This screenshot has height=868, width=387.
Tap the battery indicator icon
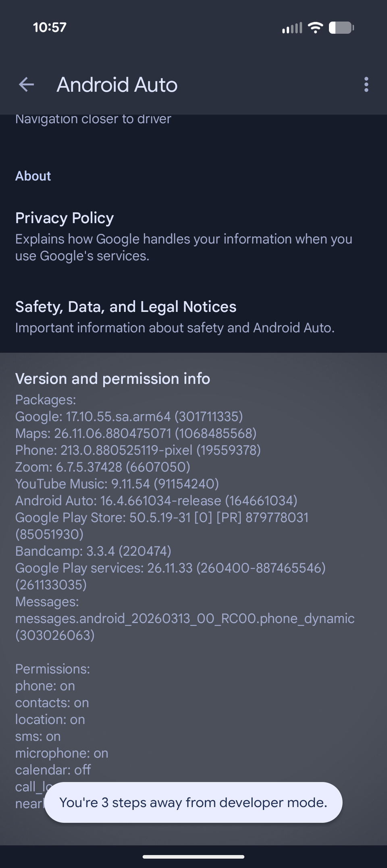[341, 27]
